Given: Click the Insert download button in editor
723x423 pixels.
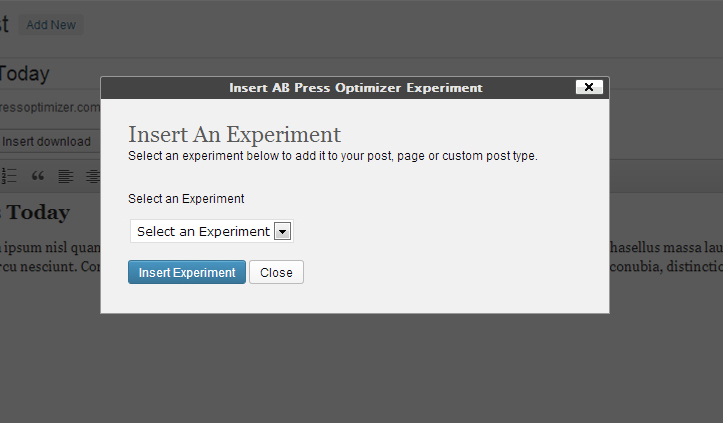Looking at the screenshot, I should click(x=48, y=142).
